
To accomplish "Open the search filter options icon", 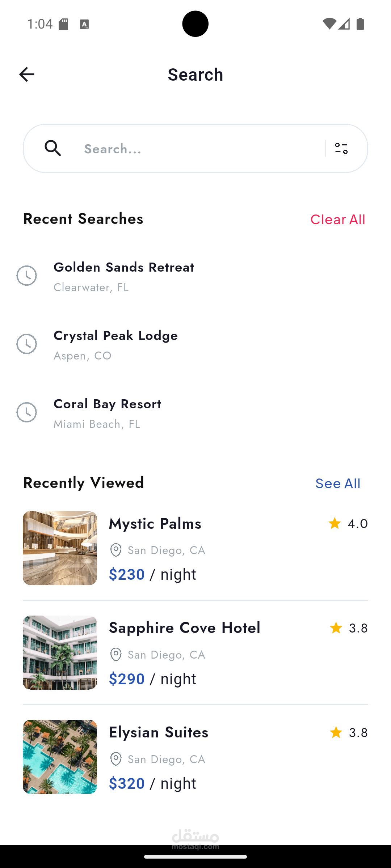I will 341,148.
